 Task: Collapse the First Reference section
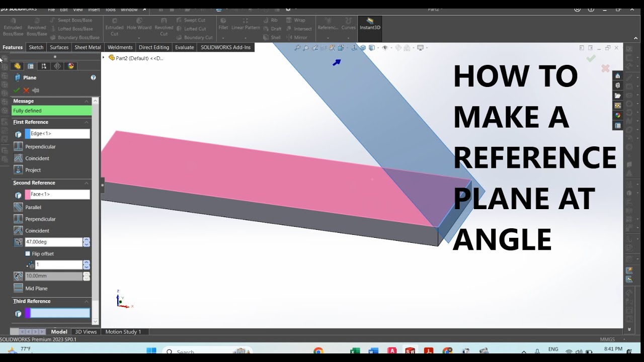click(x=87, y=122)
